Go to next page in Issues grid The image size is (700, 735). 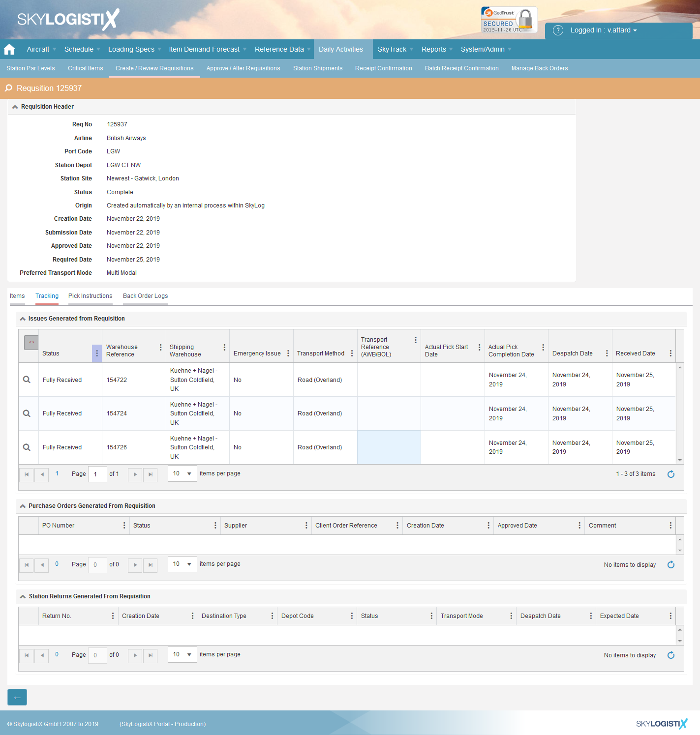[135, 474]
